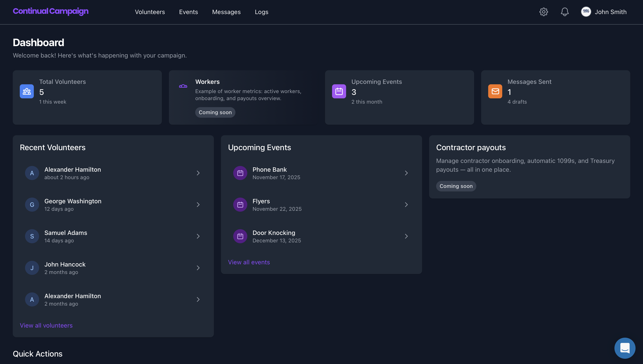
Task: Expand the Flyers event row
Action: coord(406,204)
